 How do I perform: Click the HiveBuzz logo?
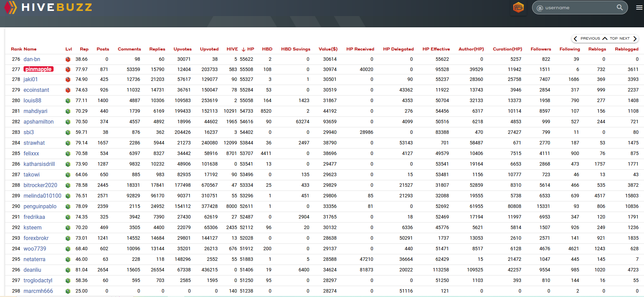48,7
